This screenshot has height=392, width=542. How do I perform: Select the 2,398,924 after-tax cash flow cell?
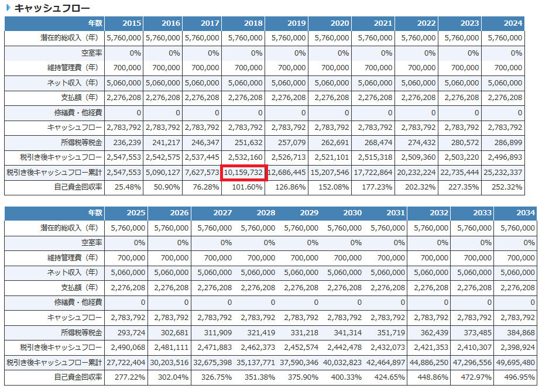[515, 348]
